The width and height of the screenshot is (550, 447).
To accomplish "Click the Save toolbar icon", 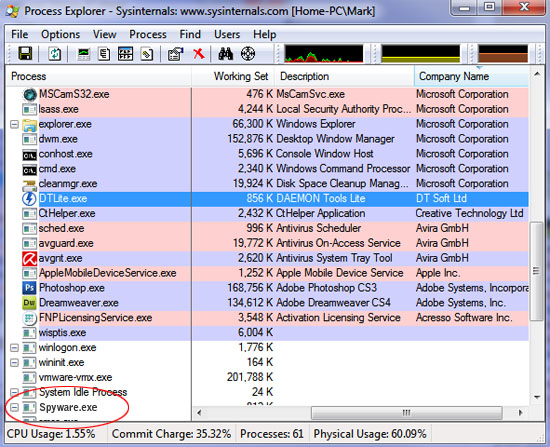I will (x=25, y=54).
